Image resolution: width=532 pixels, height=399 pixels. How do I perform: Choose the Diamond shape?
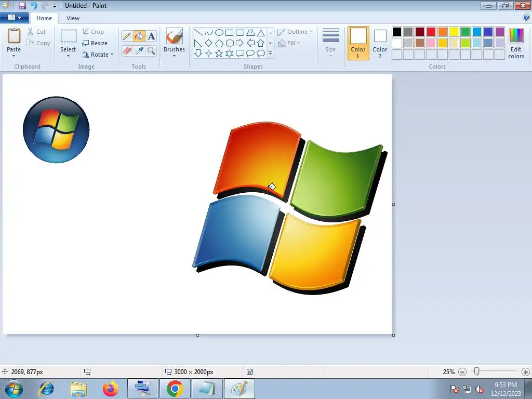pos(209,43)
